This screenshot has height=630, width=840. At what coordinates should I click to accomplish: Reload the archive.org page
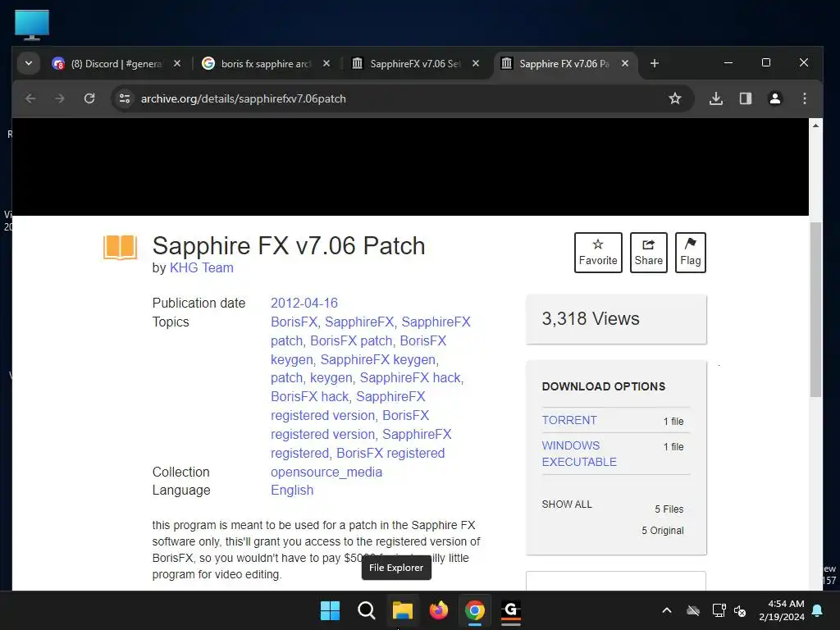point(89,98)
